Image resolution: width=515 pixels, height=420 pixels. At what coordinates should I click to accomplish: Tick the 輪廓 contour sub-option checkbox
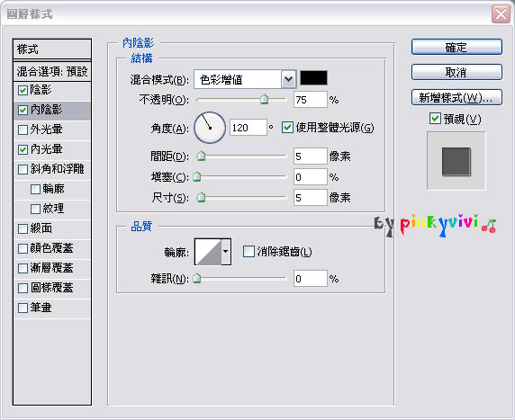pos(35,190)
